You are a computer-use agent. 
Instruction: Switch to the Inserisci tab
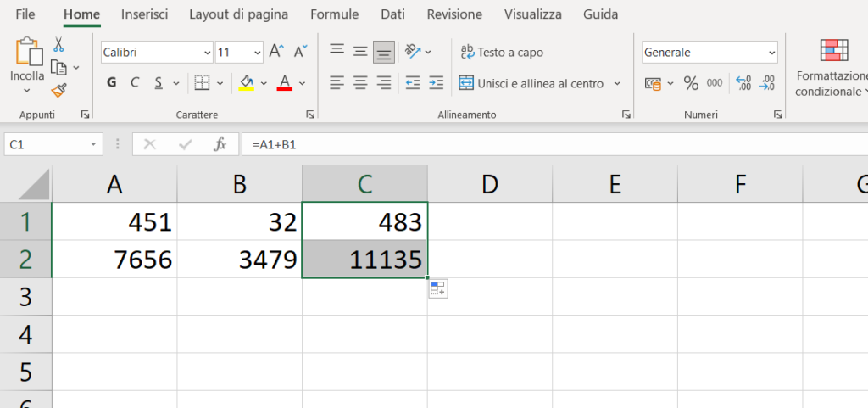[x=144, y=14]
